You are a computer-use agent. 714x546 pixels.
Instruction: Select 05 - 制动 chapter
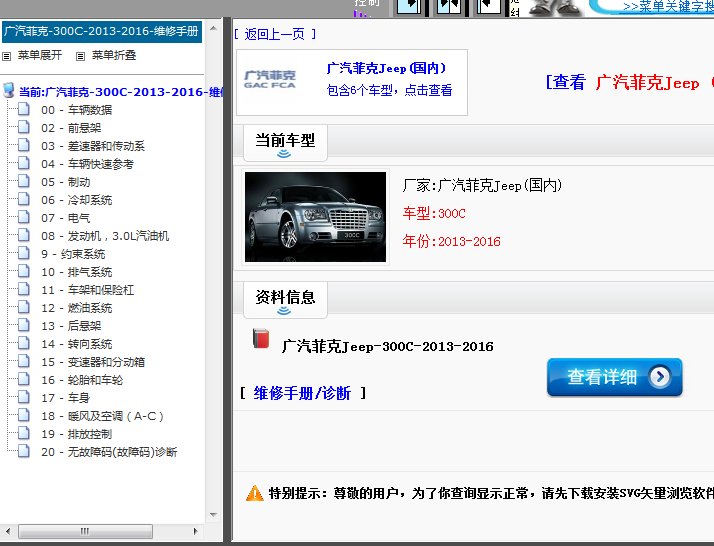tap(66, 182)
